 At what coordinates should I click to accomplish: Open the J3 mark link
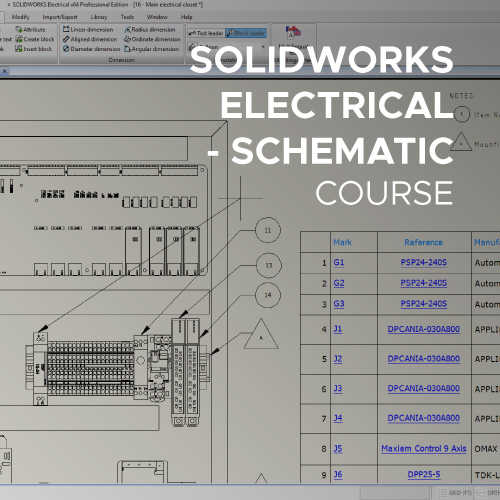(x=338, y=389)
